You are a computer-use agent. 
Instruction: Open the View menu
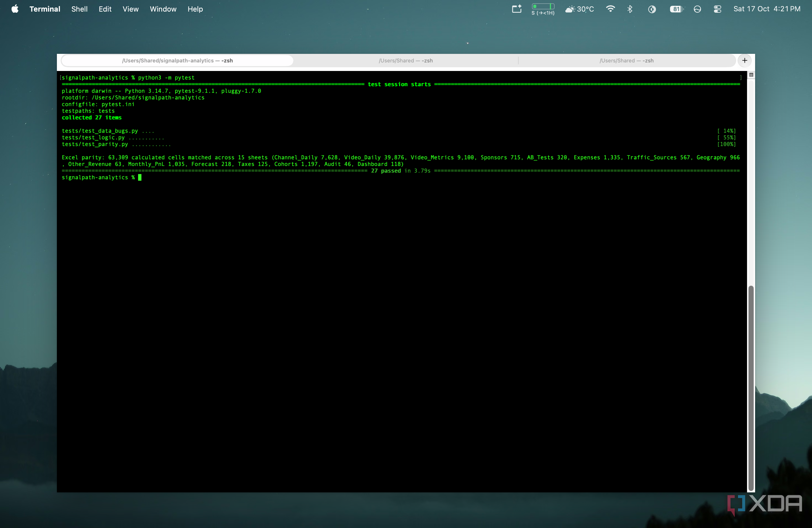coord(130,9)
